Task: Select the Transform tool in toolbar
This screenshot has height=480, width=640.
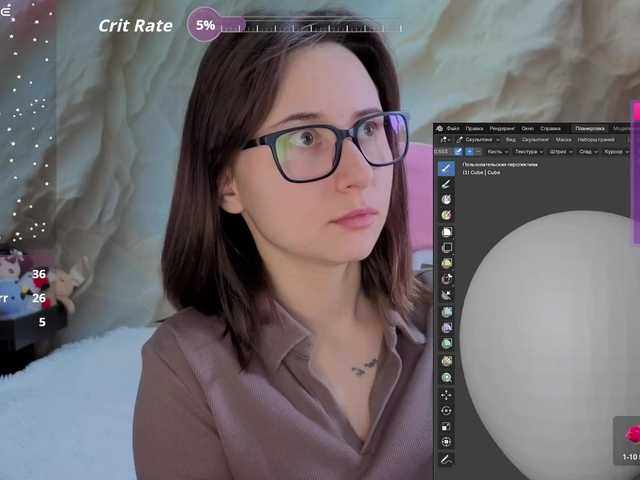Action: point(446,442)
